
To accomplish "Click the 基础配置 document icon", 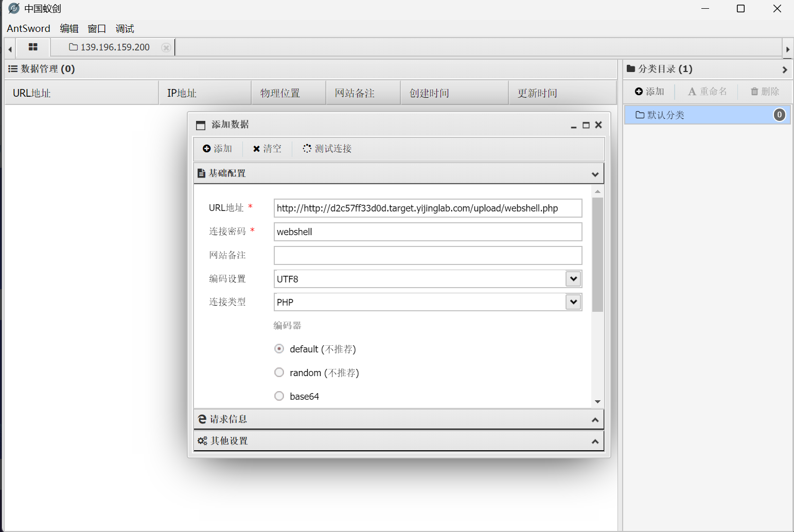I will click(x=202, y=173).
